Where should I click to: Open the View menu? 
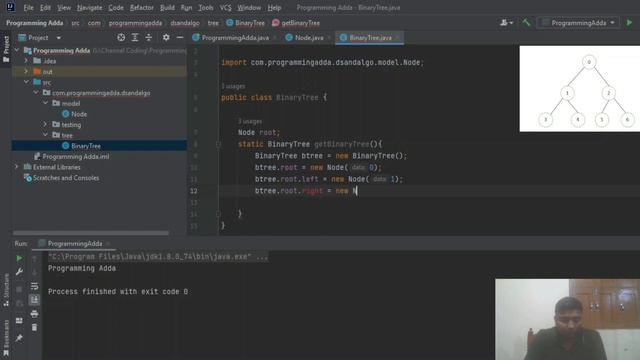(x=64, y=7)
